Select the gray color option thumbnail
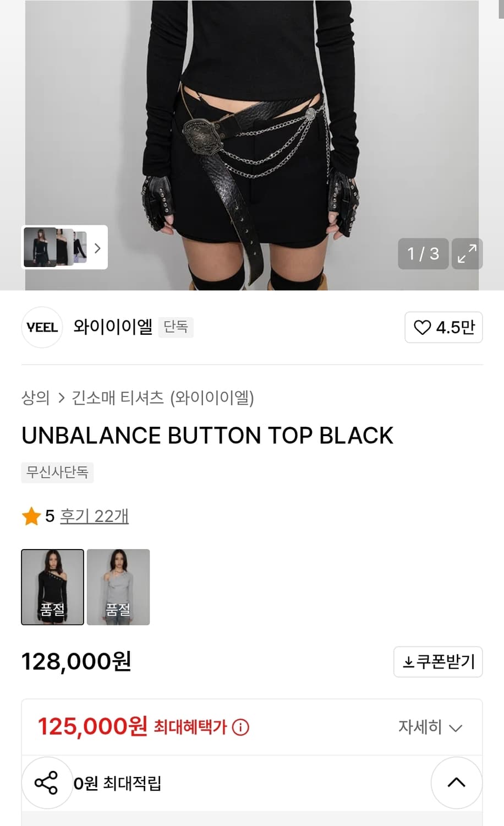This screenshot has width=504, height=826. (118, 587)
